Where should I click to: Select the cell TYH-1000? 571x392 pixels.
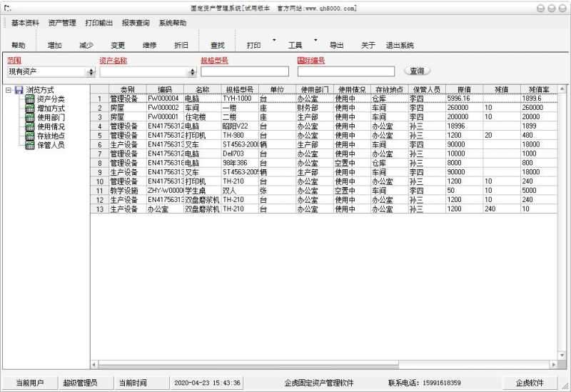pos(240,99)
